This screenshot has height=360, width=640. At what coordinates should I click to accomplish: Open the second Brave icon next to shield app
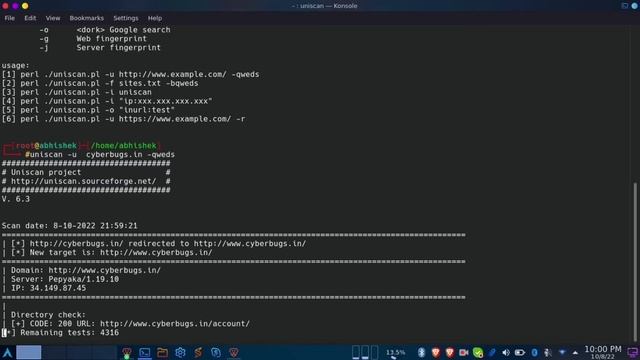point(234,353)
